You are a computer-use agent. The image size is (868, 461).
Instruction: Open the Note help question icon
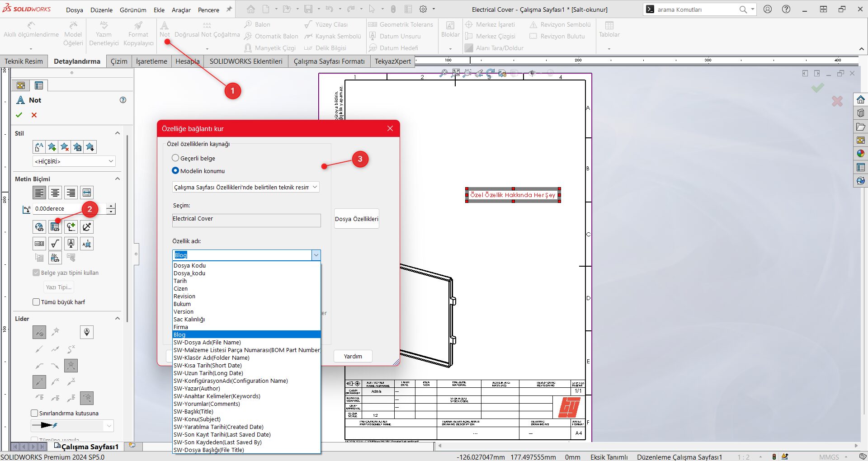click(123, 100)
